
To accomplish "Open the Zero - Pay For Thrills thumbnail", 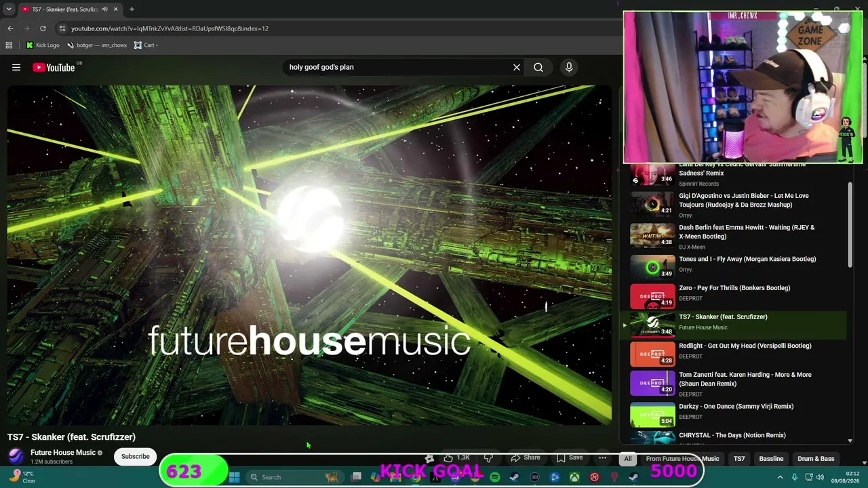I will coord(652,295).
